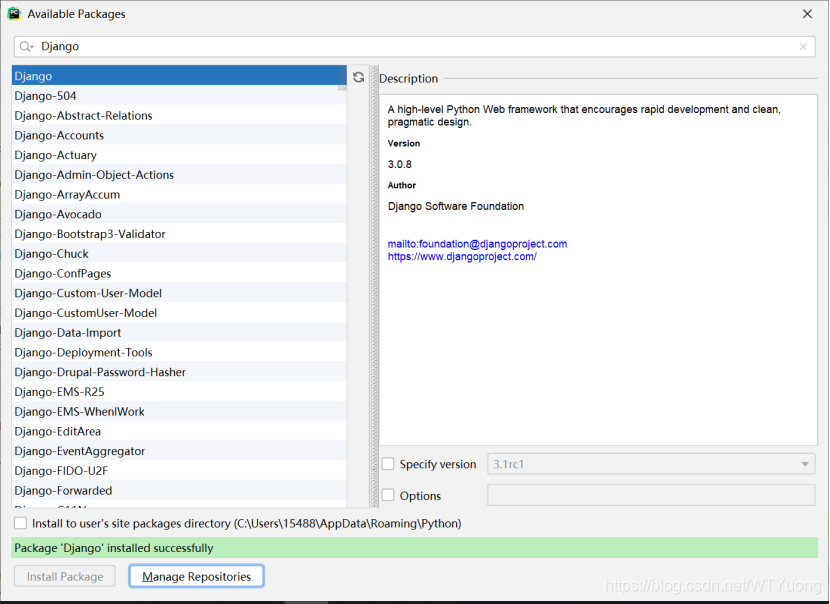830x604 pixels.
Task: Select Django-Avocado package
Action: [x=179, y=214]
